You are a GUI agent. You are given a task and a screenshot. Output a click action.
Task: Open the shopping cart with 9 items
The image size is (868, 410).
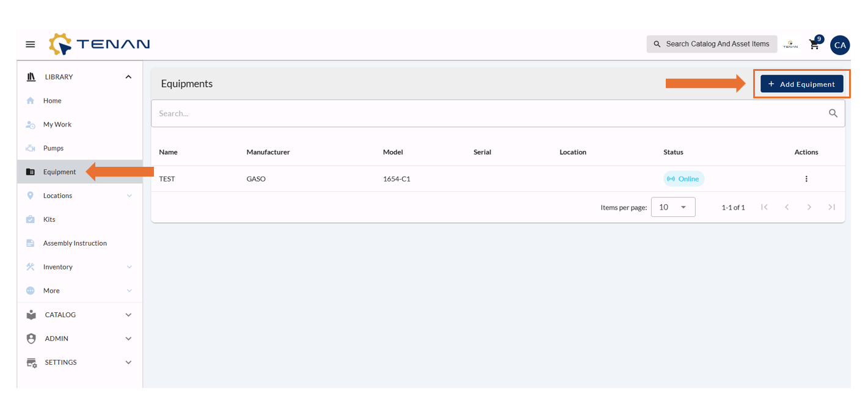814,44
